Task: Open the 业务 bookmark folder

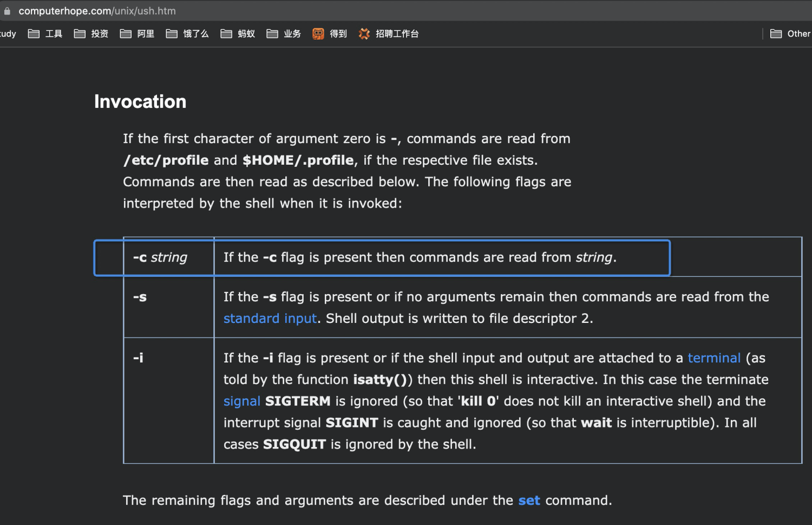Action: click(284, 34)
